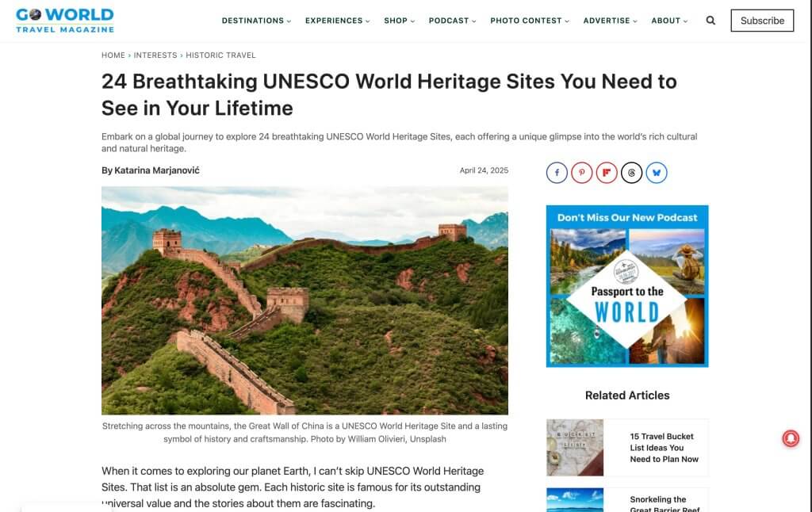The height and width of the screenshot is (512, 812).
Task: Open the 15 Travel Bucket List article
Action: coord(665,448)
